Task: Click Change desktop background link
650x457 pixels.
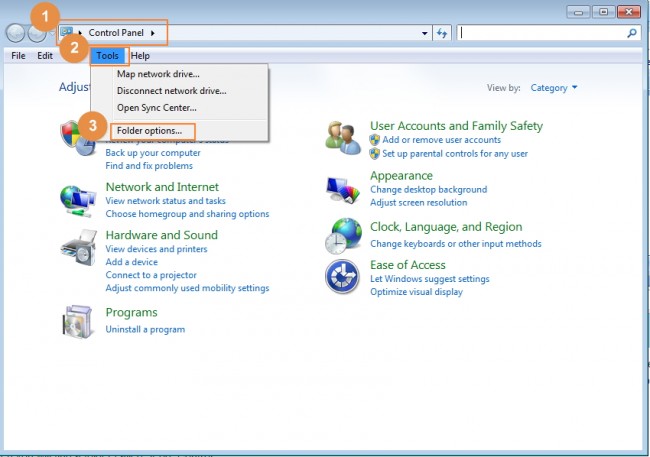Action: tap(429, 190)
